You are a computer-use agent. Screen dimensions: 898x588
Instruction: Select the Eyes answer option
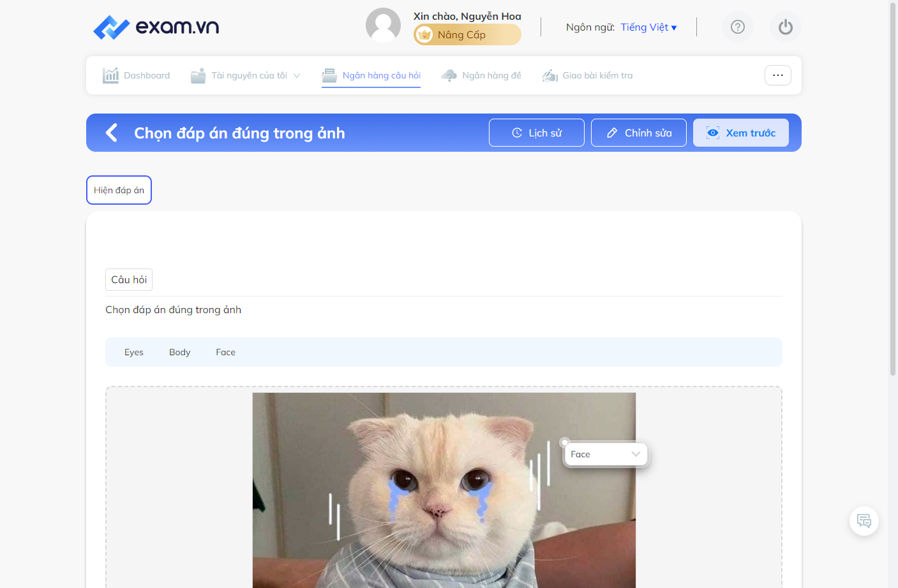click(x=134, y=352)
